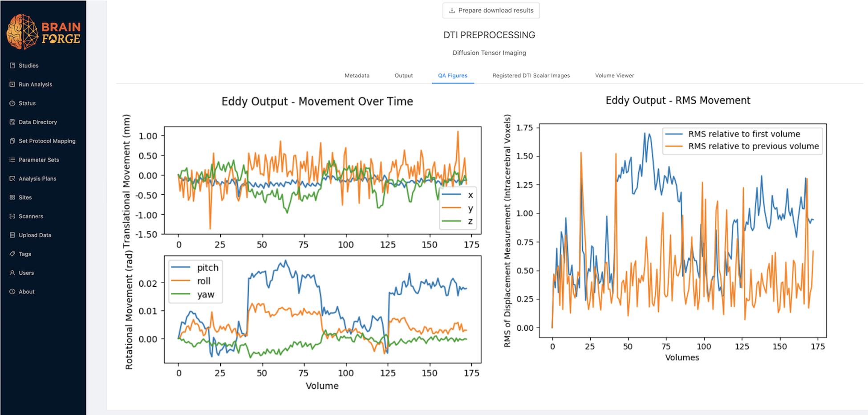Screen dimensions: 868x415
Task: Click the x legend entry
Action: pyautogui.click(x=458, y=195)
